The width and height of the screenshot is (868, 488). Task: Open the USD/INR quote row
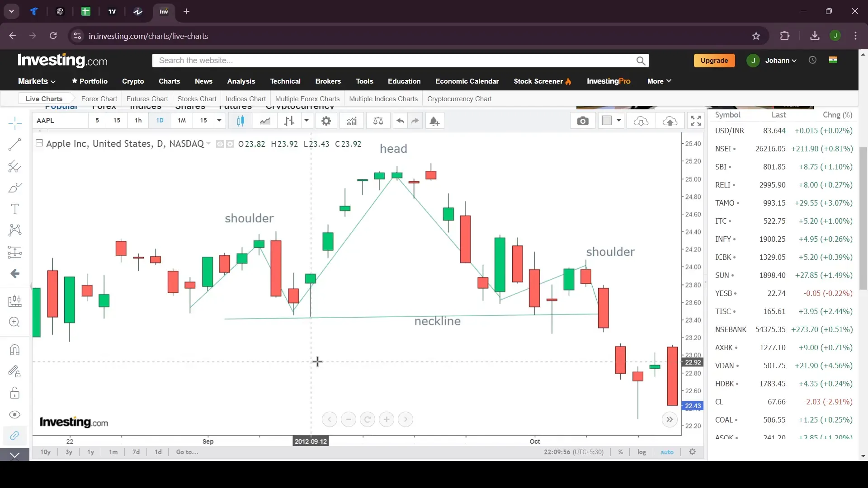783,131
